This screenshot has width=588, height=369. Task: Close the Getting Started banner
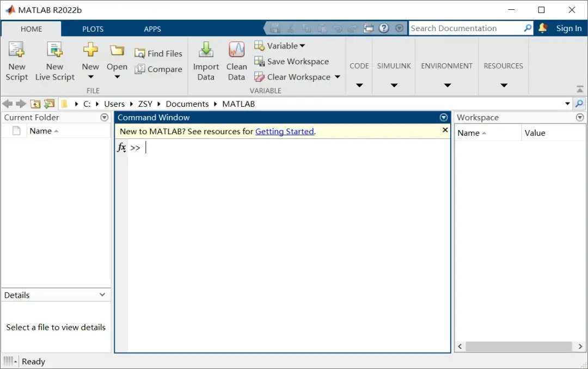[x=445, y=130]
